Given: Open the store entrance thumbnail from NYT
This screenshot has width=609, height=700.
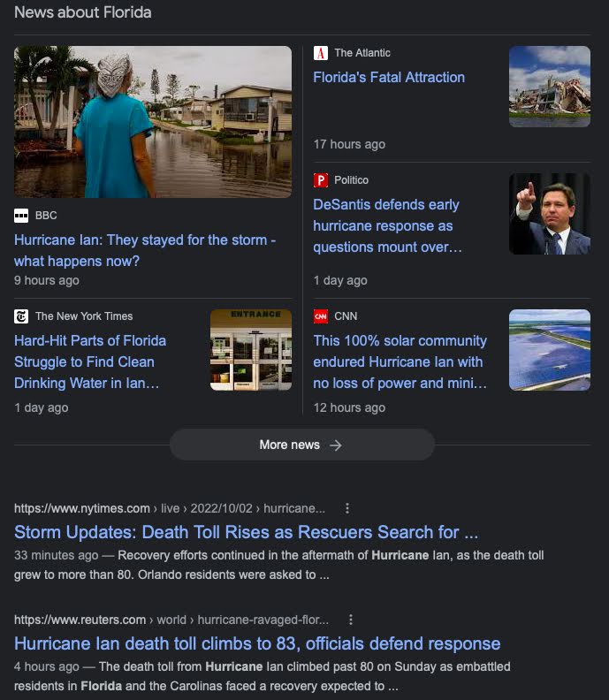Looking at the screenshot, I should pyautogui.click(x=251, y=350).
